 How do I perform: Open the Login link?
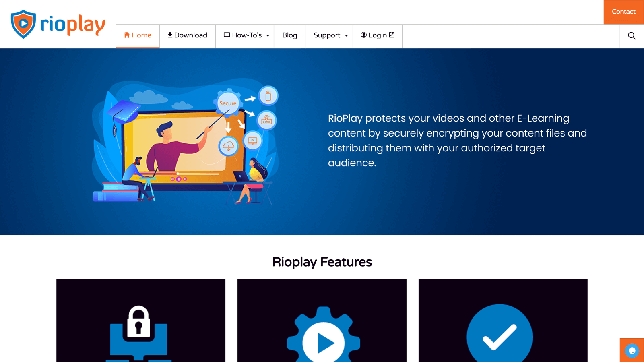click(x=378, y=35)
